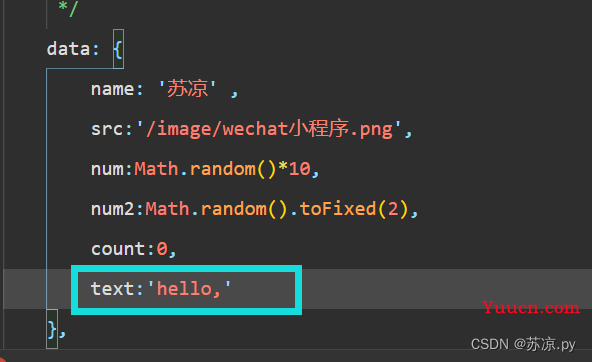Select the '苏凉' string value
592x362 pixels.
pyautogui.click(x=187, y=89)
